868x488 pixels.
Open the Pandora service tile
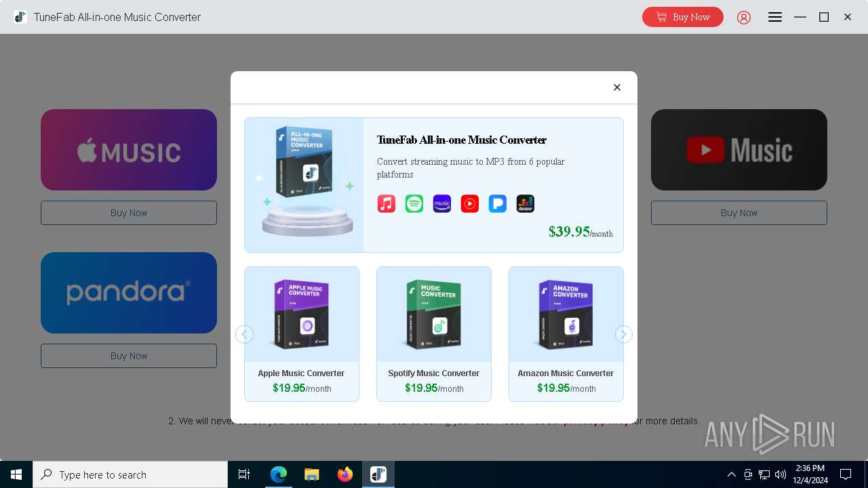point(129,293)
